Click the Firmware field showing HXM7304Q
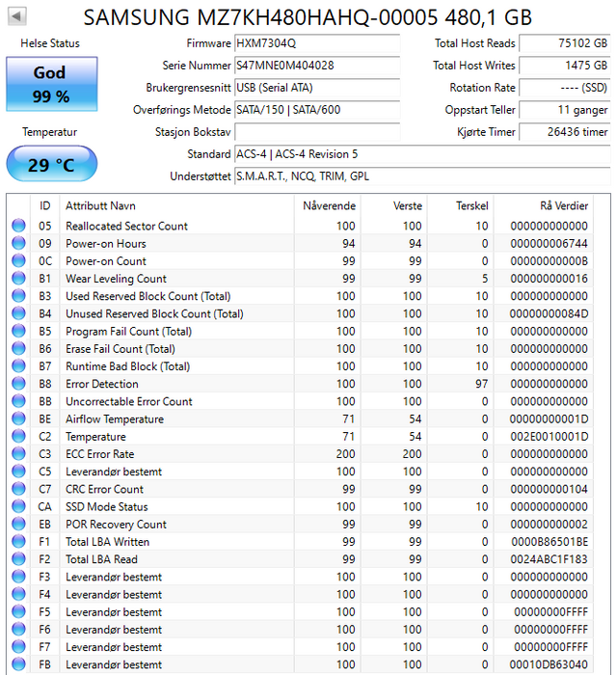Image resolution: width=616 pixels, height=675 pixels. (x=316, y=43)
